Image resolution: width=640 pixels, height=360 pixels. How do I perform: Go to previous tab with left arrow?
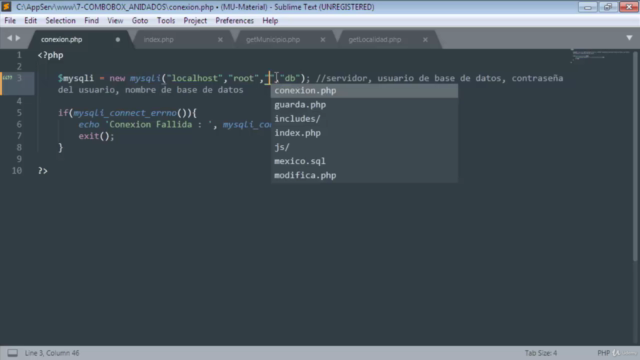[x=9, y=38]
